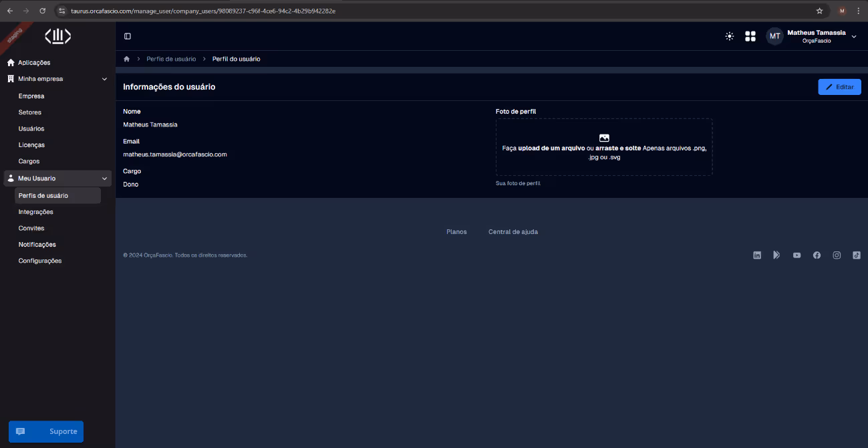This screenshot has height=448, width=868.
Task: Click the image upload icon in photo dropzone
Action: 604,138
